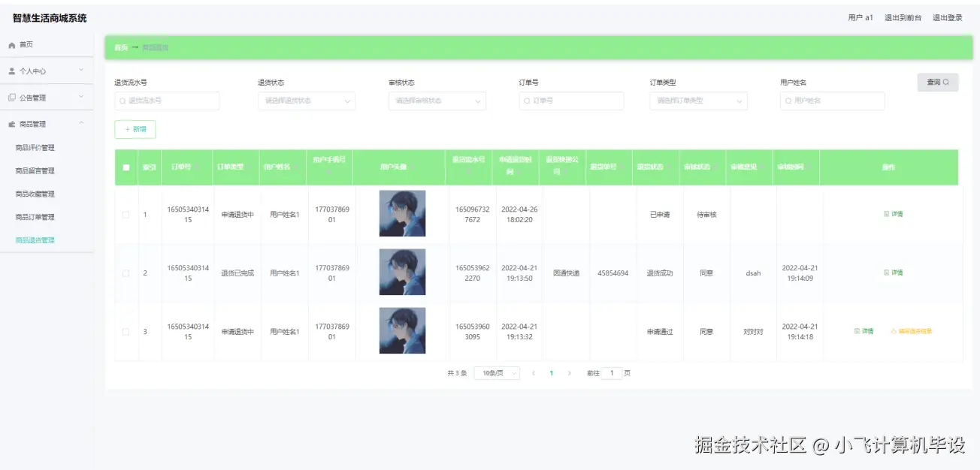Click the 待审核 audit status cell
This screenshot has width=980, height=470.
pyautogui.click(x=706, y=215)
